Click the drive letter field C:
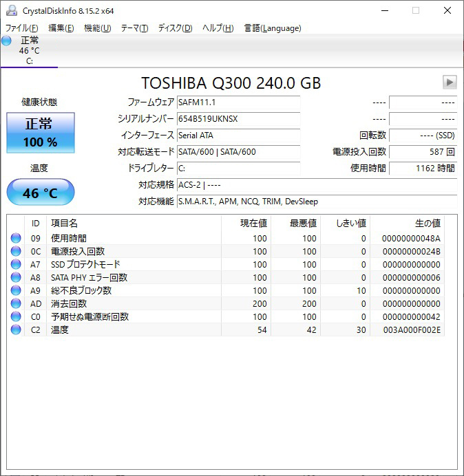 click(238, 168)
